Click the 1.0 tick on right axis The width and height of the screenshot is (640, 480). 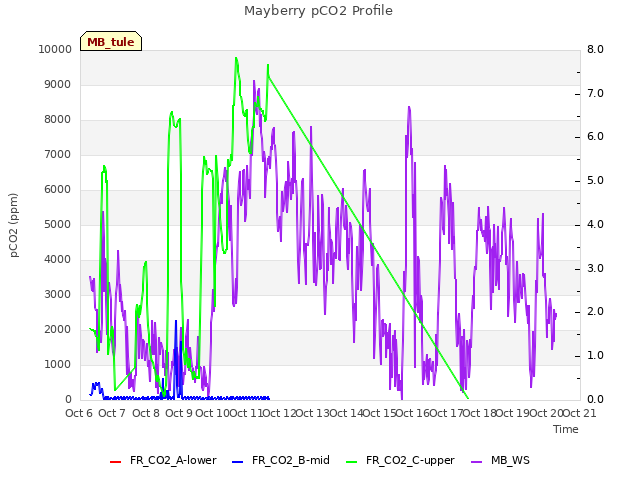(595, 356)
